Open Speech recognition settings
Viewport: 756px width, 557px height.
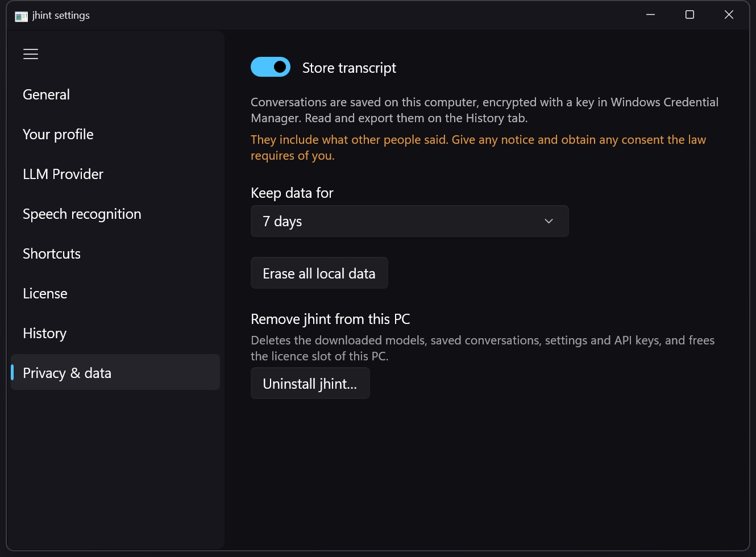(115, 214)
